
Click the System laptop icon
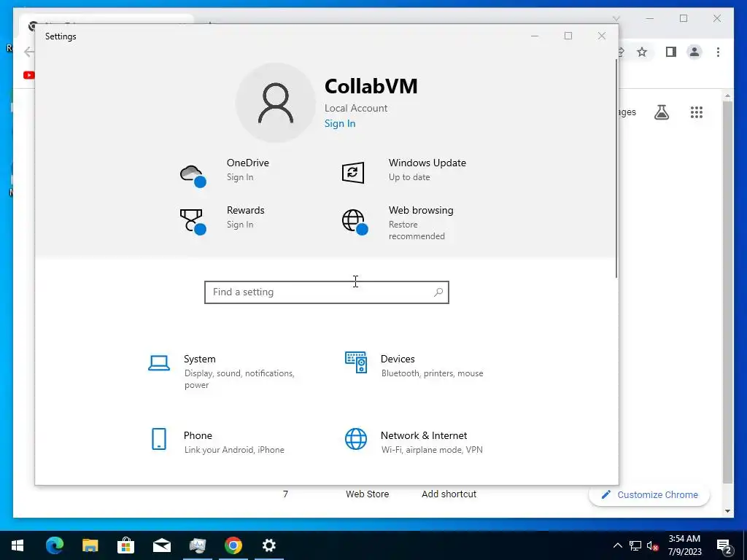[x=158, y=363]
